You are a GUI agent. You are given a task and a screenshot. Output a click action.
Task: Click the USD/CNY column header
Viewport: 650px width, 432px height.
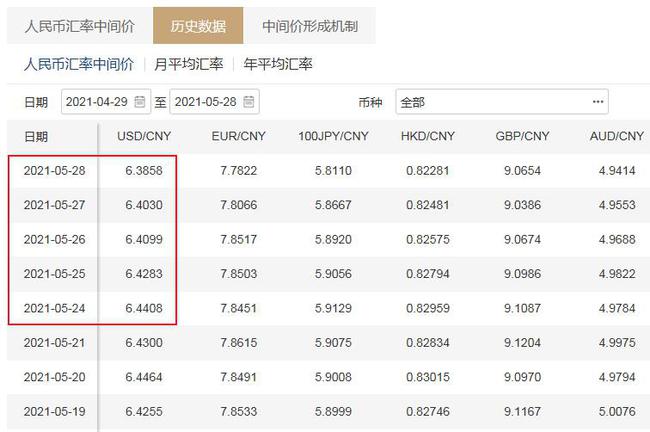point(144,136)
